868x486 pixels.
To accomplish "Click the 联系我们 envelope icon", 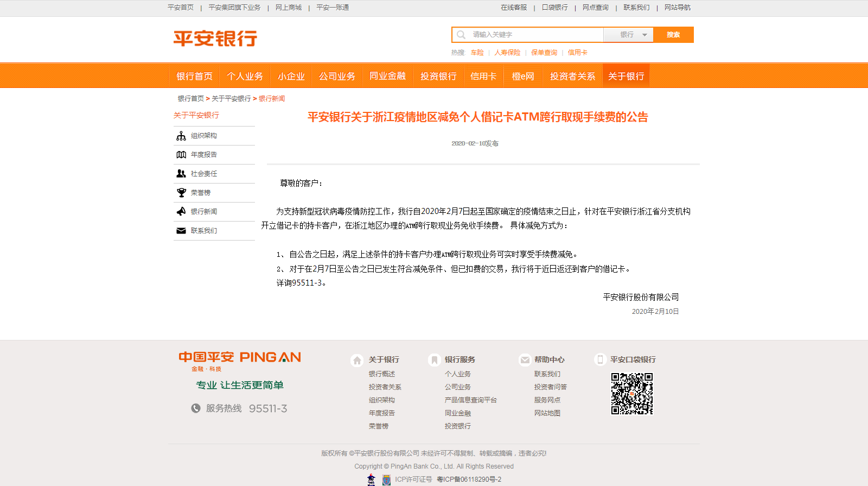I will coord(181,231).
